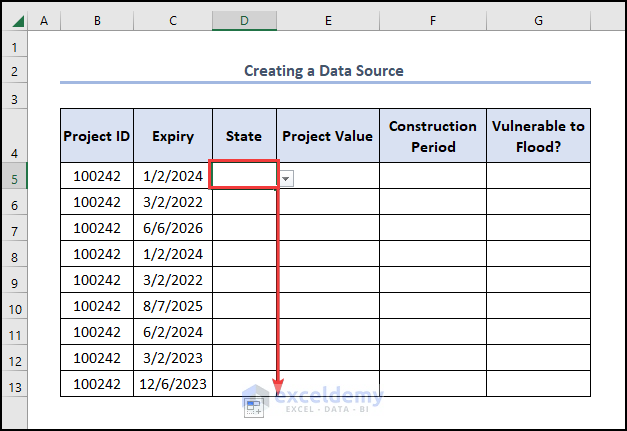This screenshot has width=627, height=431.
Task: Select row 13 header
Action: [x=14, y=384]
